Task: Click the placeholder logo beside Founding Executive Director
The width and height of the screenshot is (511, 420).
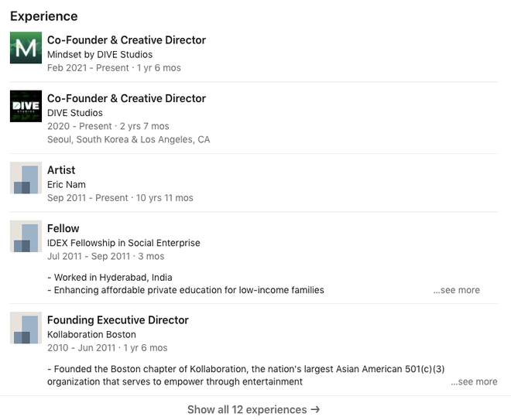Action: 26,327
